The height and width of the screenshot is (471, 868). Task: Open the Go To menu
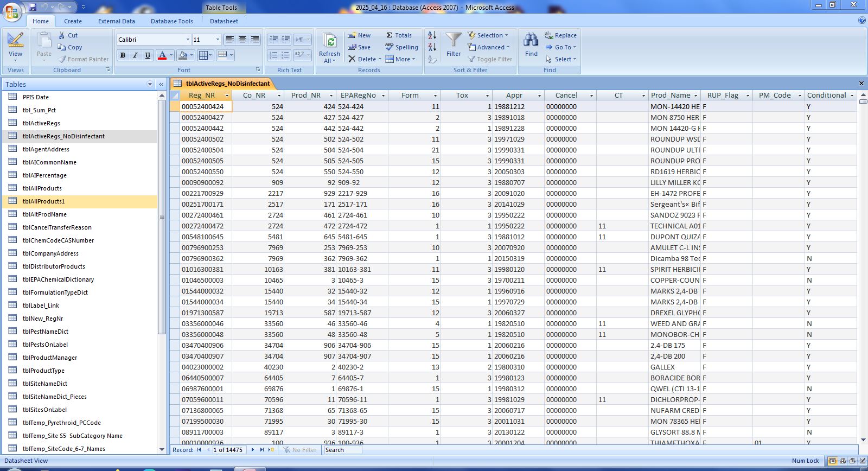click(561, 47)
